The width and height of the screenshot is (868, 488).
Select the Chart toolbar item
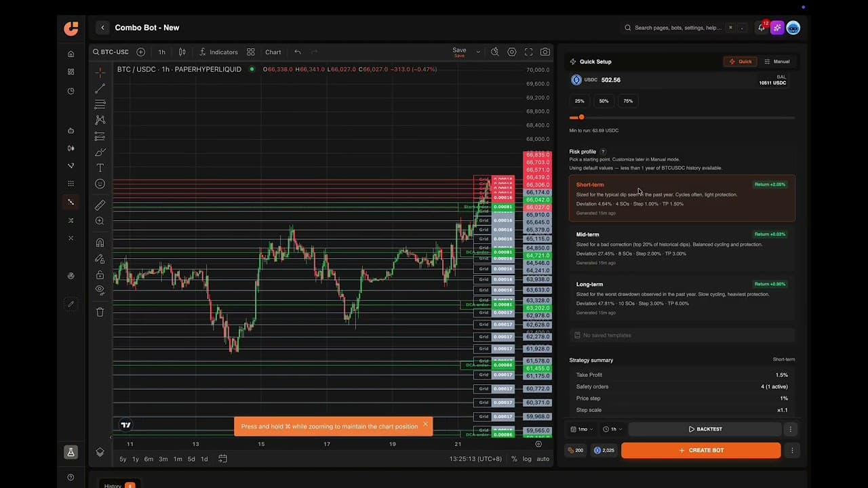click(273, 52)
